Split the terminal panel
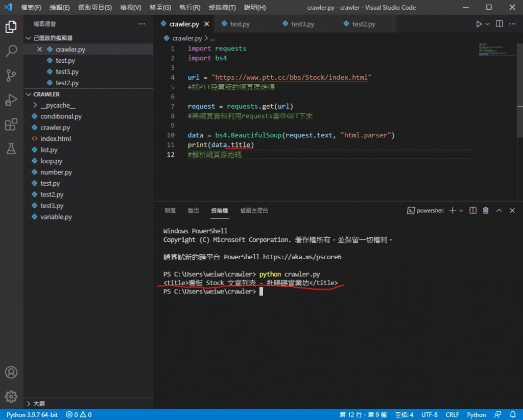 pos(473,210)
